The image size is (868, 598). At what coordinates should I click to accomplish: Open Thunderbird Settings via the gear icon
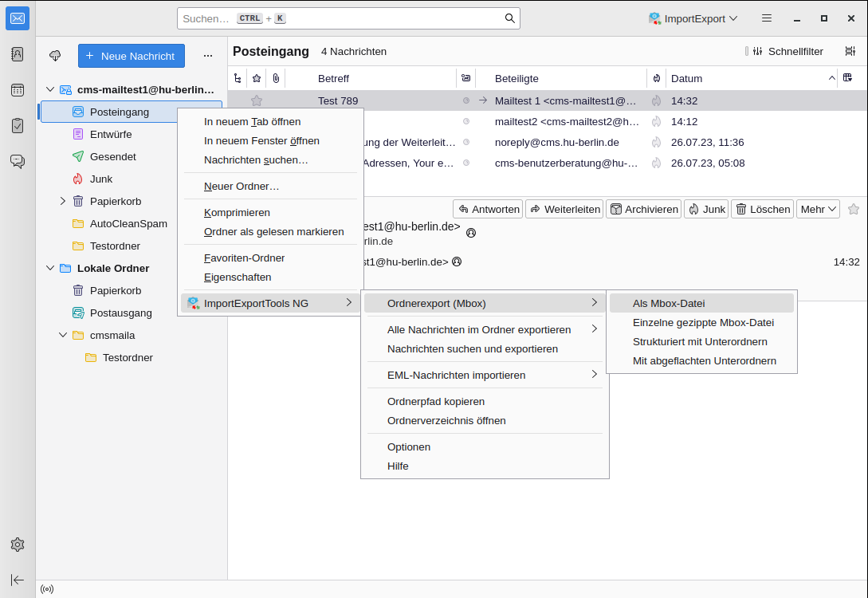(x=17, y=545)
